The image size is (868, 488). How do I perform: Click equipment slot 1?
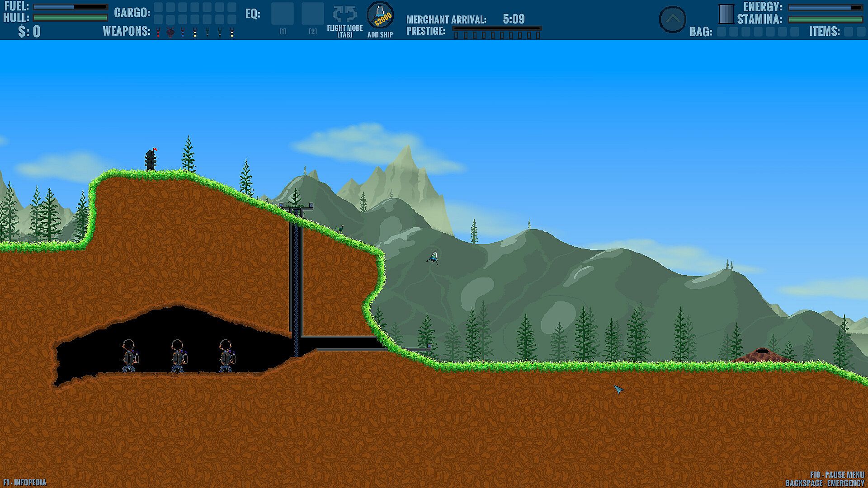point(283,14)
